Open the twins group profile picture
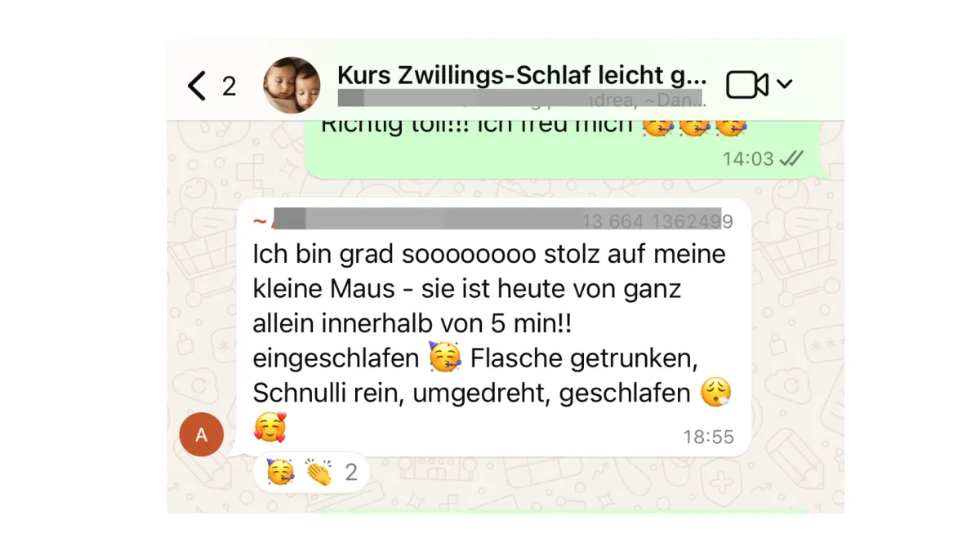The height and width of the screenshot is (551, 980). click(292, 85)
